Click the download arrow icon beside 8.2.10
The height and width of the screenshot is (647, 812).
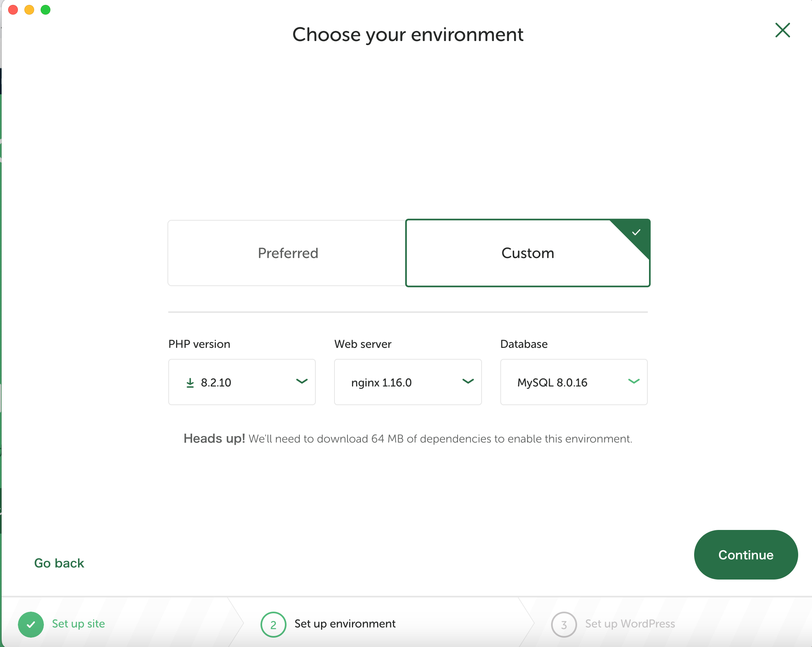click(190, 382)
